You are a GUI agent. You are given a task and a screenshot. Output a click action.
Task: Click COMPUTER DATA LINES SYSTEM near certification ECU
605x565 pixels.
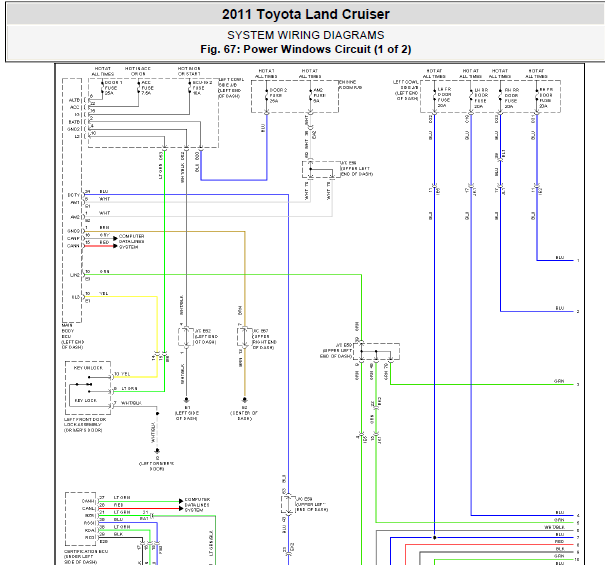point(197,505)
